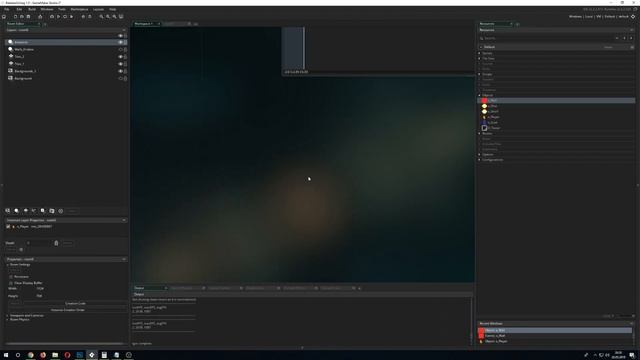
Task: Click Create New Layer Folder icon
Action: 51,211
